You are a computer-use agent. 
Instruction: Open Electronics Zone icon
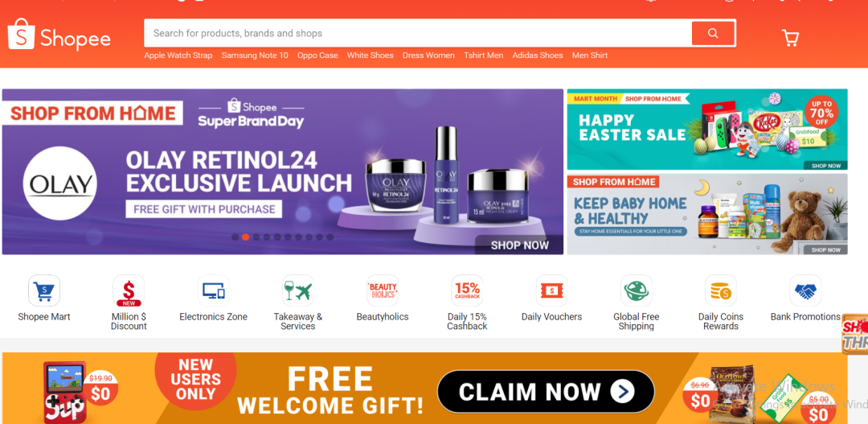click(213, 290)
